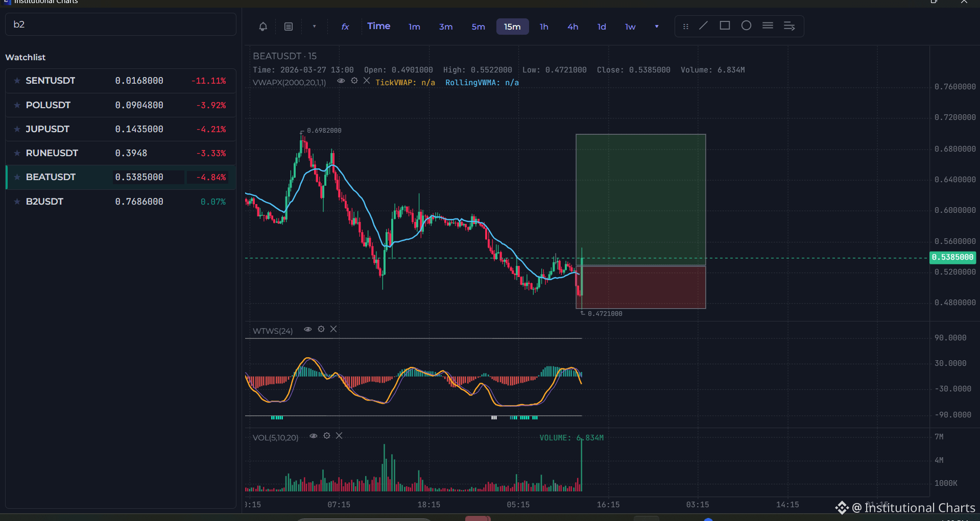This screenshot has width=980, height=521.
Task: Select POLUSDT in the watchlist
Action: click(121, 105)
